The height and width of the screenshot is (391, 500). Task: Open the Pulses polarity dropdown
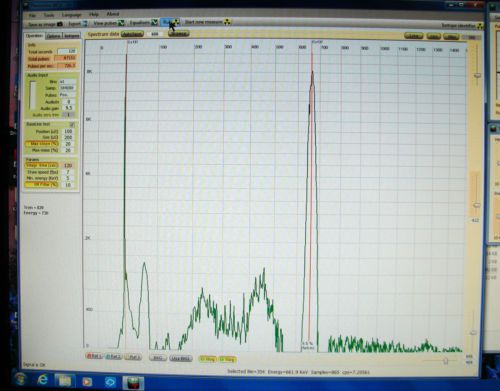point(67,95)
